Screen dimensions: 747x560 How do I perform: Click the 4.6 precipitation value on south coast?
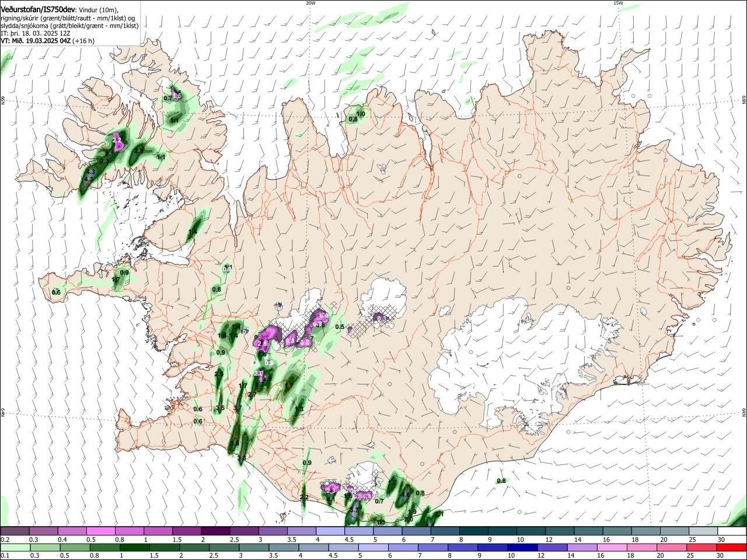pyautogui.click(x=406, y=495)
